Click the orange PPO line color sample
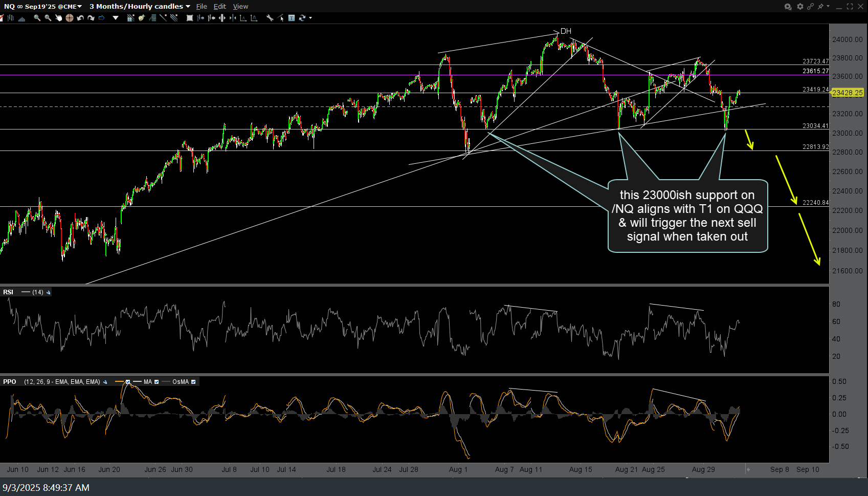Screen dimensions: 868x496 pyautogui.click(x=119, y=381)
